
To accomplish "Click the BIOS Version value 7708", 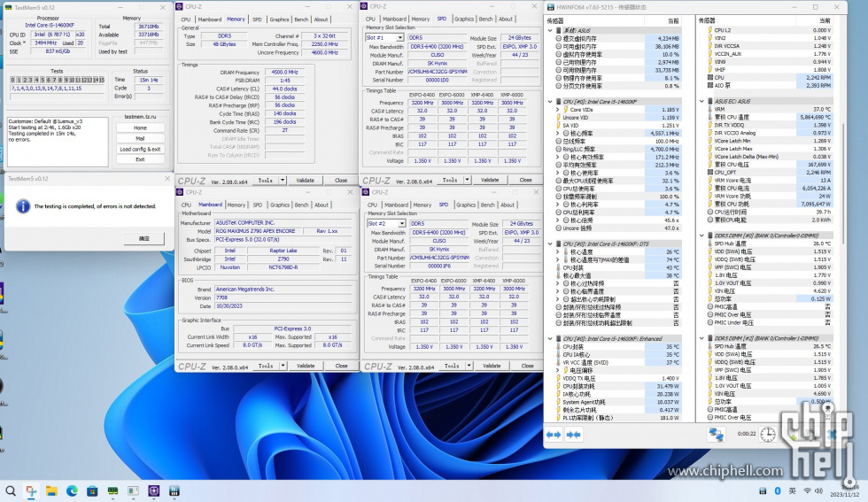I will tap(283, 297).
